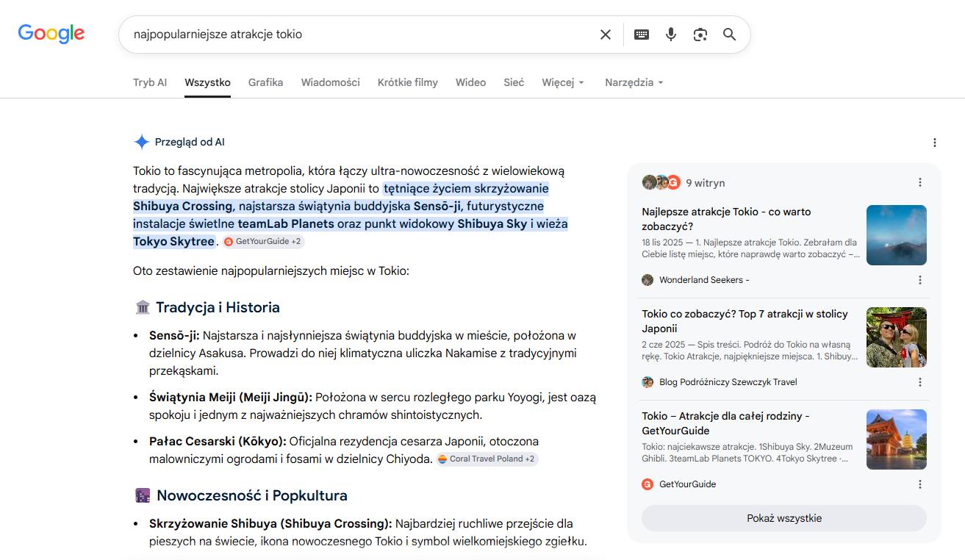The height and width of the screenshot is (560, 965).
Task: Open the Sieć tab
Action: click(514, 82)
